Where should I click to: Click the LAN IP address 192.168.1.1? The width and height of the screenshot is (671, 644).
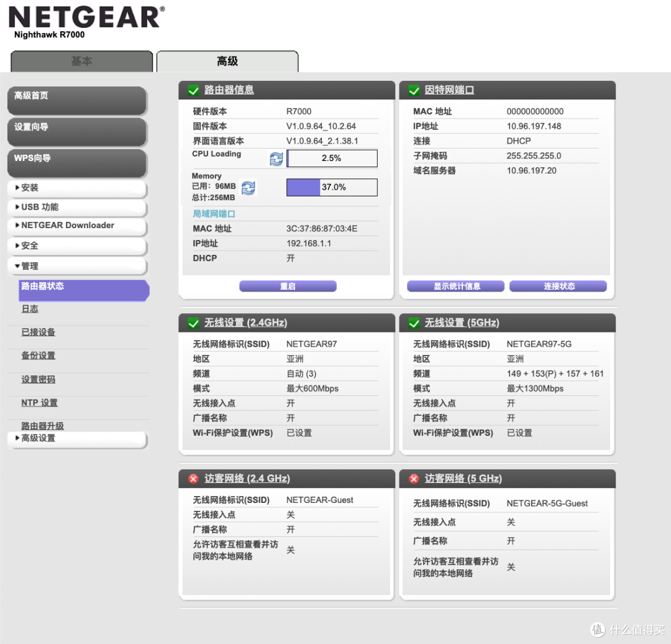(x=309, y=244)
